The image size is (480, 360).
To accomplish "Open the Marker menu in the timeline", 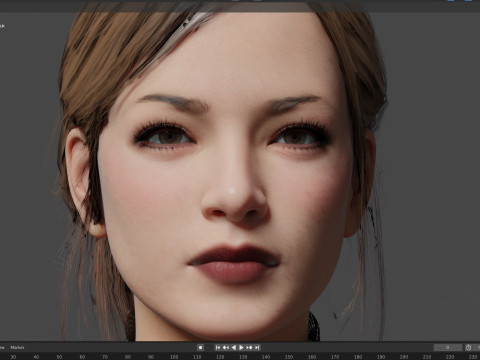I will (17, 347).
